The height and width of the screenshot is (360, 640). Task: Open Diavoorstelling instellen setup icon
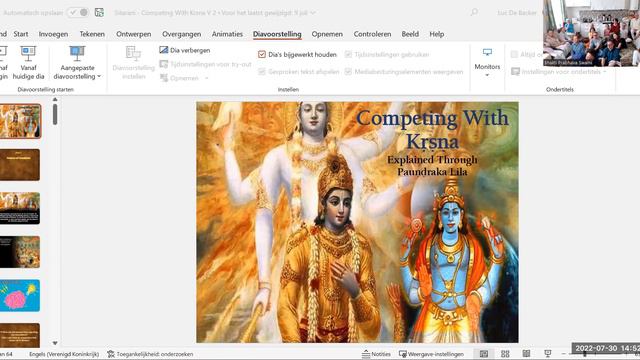[133, 53]
